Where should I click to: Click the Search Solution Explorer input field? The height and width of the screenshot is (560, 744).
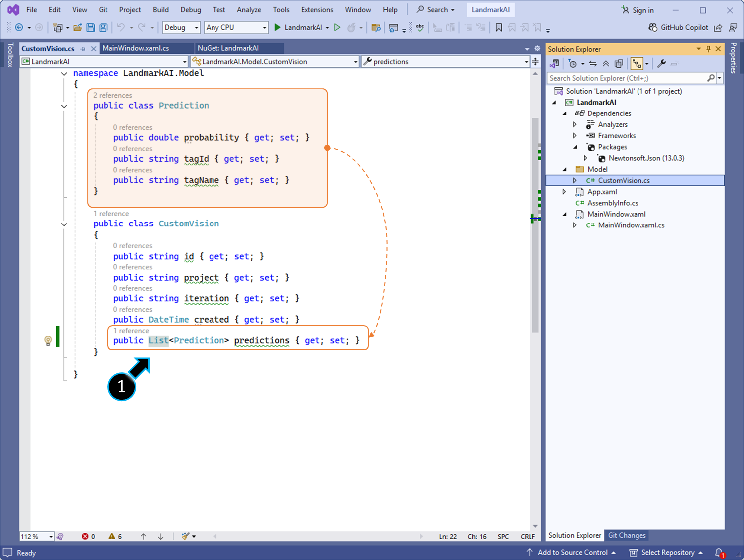click(627, 78)
